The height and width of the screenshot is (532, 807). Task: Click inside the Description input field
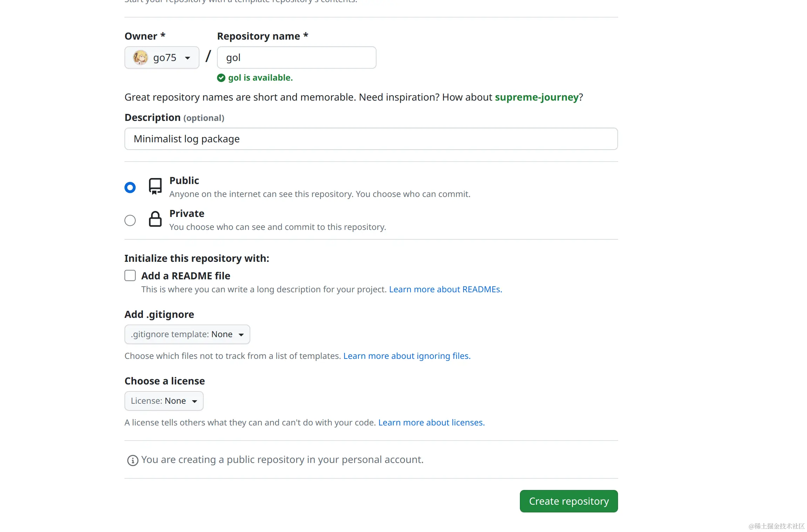point(371,139)
